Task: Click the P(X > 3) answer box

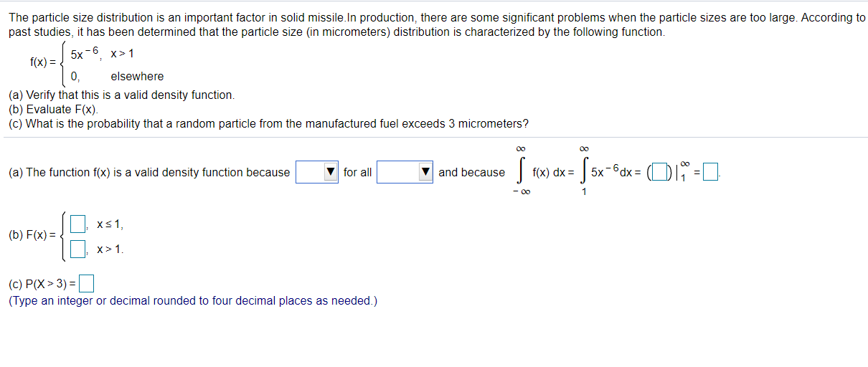Action: (88, 282)
